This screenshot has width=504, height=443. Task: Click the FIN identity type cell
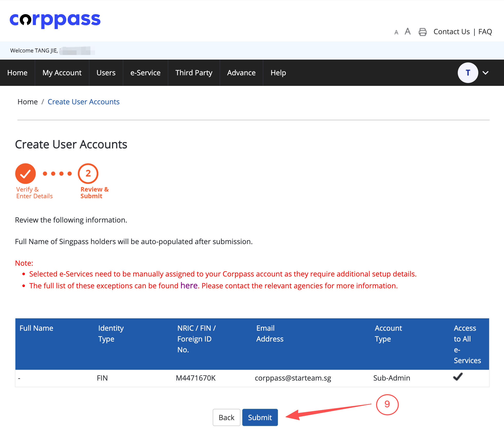click(102, 378)
